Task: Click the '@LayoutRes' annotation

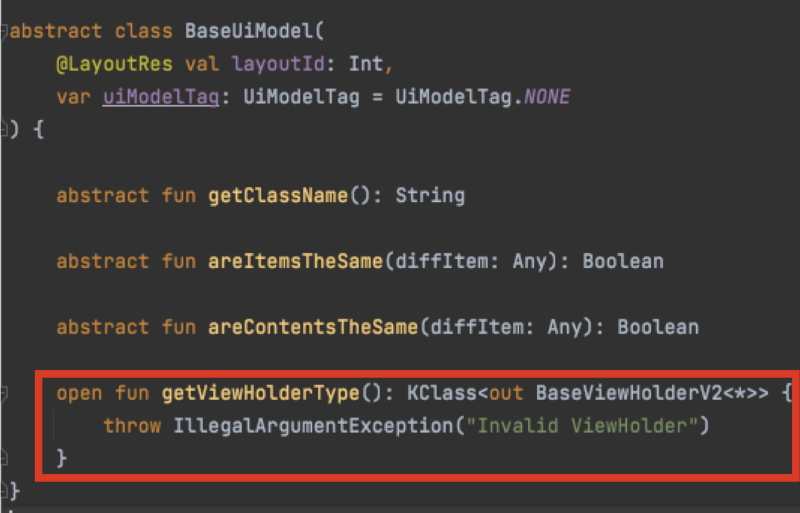Action: tap(114, 64)
